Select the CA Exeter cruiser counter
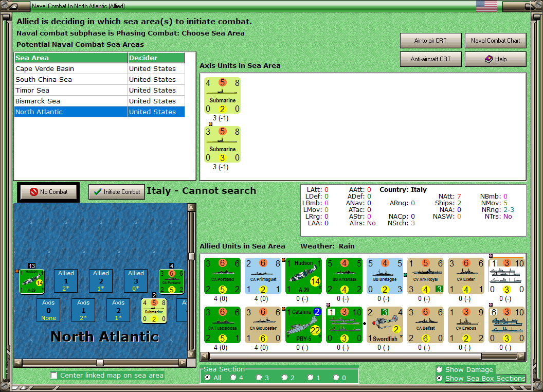The image size is (543, 392). click(x=466, y=276)
